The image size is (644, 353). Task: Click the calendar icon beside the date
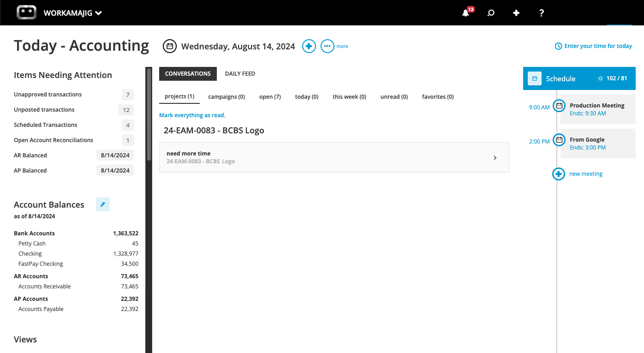tap(169, 46)
